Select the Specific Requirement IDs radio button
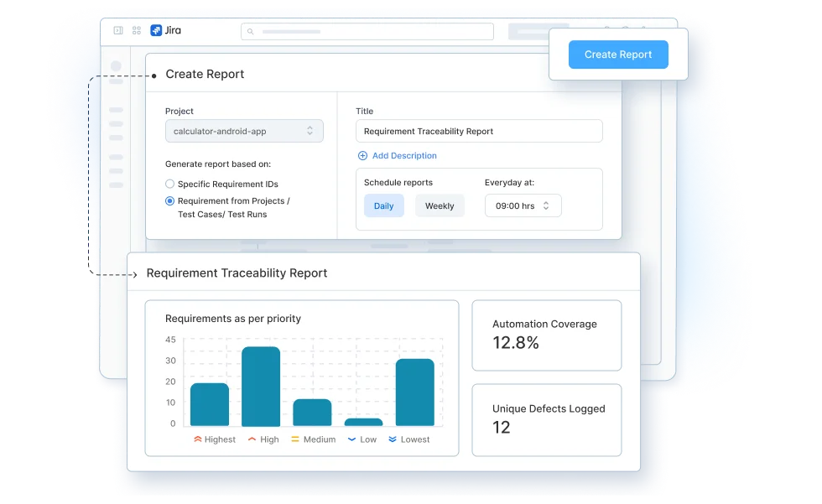The height and width of the screenshot is (504, 822). 169,184
